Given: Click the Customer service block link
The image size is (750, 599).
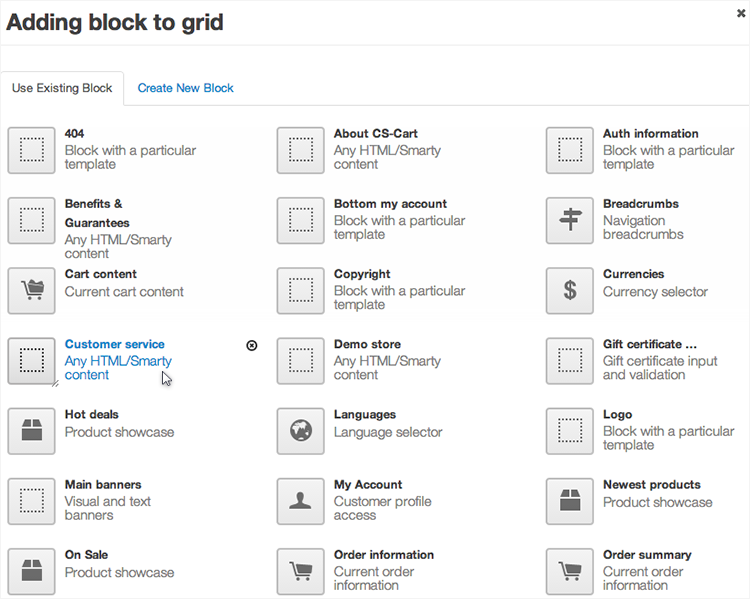Looking at the screenshot, I should click(x=115, y=344).
